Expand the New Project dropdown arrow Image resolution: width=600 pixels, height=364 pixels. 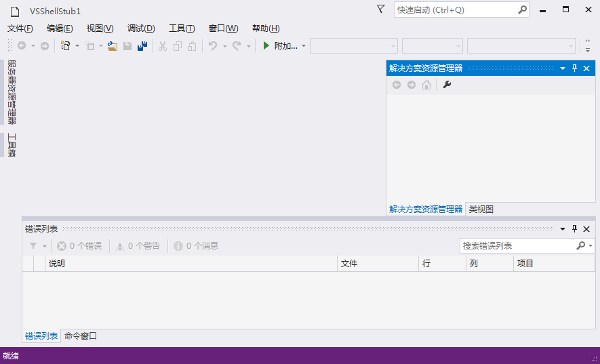(77, 46)
